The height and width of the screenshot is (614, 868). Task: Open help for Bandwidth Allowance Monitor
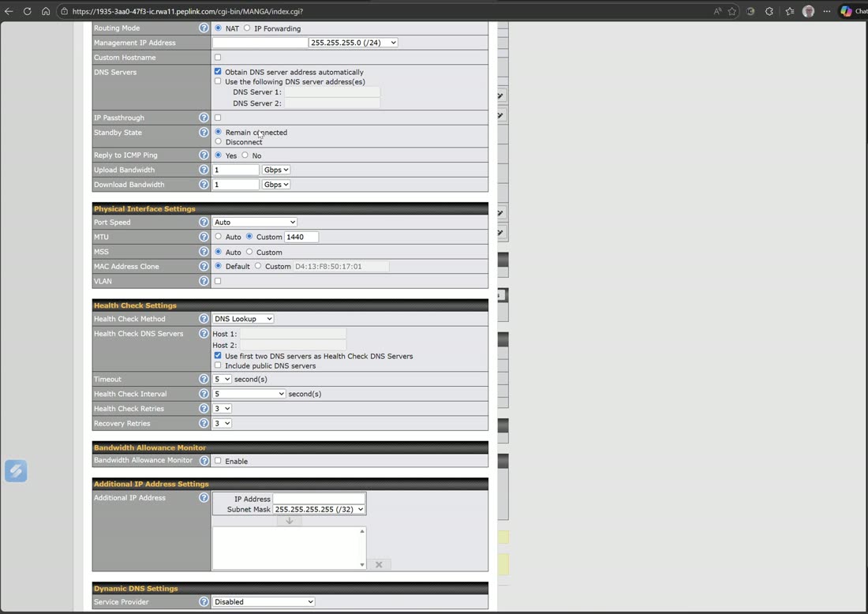(x=204, y=461)
